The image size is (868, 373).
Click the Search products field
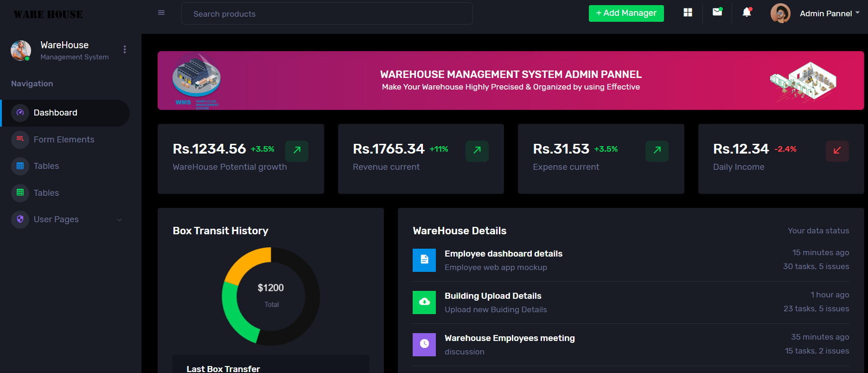point(327,14)
